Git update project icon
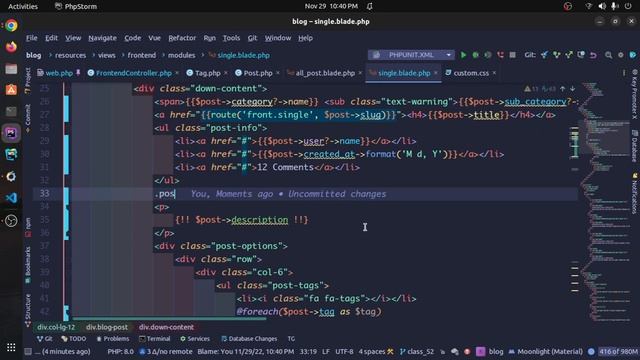Screen dimensions: 640x360 544,55
